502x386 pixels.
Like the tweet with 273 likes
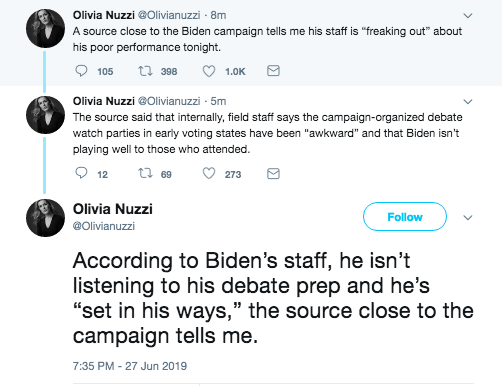(x=209, y=174)
